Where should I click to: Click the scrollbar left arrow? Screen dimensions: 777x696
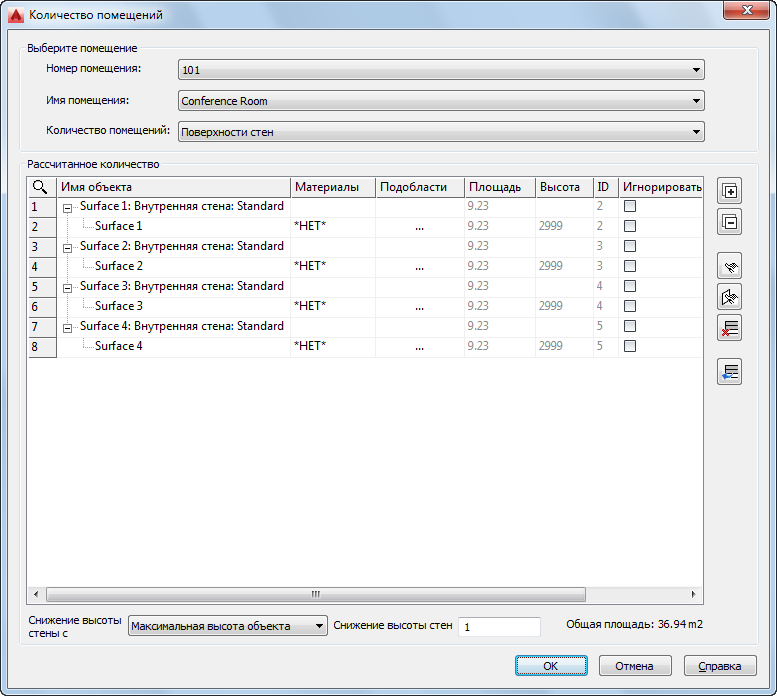coord(36,594)
